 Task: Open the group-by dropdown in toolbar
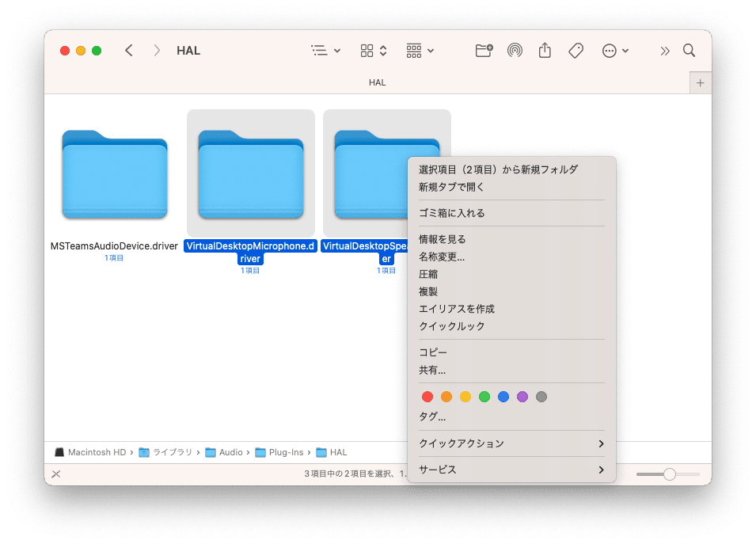(420, 51)
